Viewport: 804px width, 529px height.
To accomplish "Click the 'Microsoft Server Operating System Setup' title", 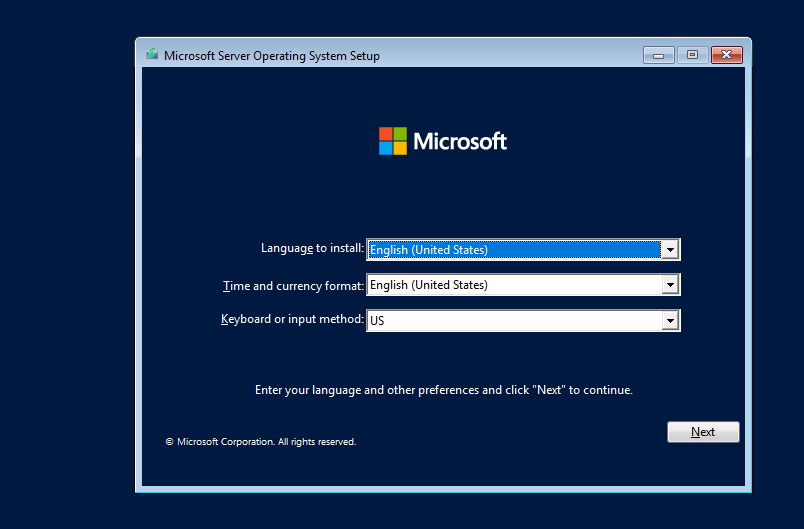I will (272, 56).
